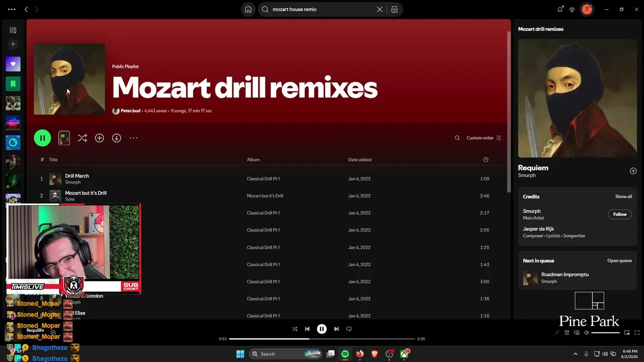Select the 'Drill March' track title

click(77, 176)
